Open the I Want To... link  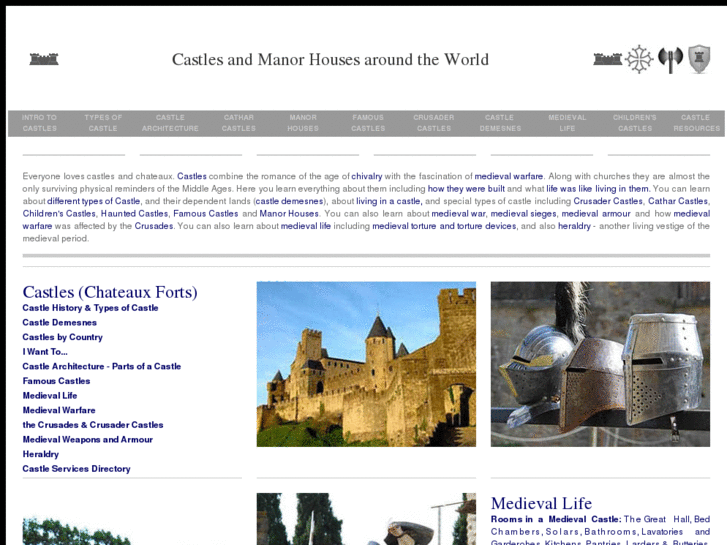click(x=45, y=352)
